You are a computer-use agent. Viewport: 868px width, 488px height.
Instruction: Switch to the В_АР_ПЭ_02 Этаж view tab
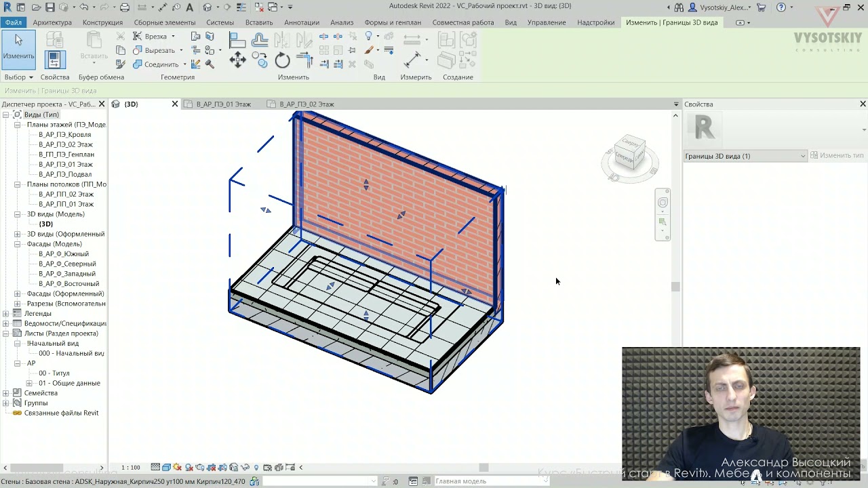tap(307, 104)
